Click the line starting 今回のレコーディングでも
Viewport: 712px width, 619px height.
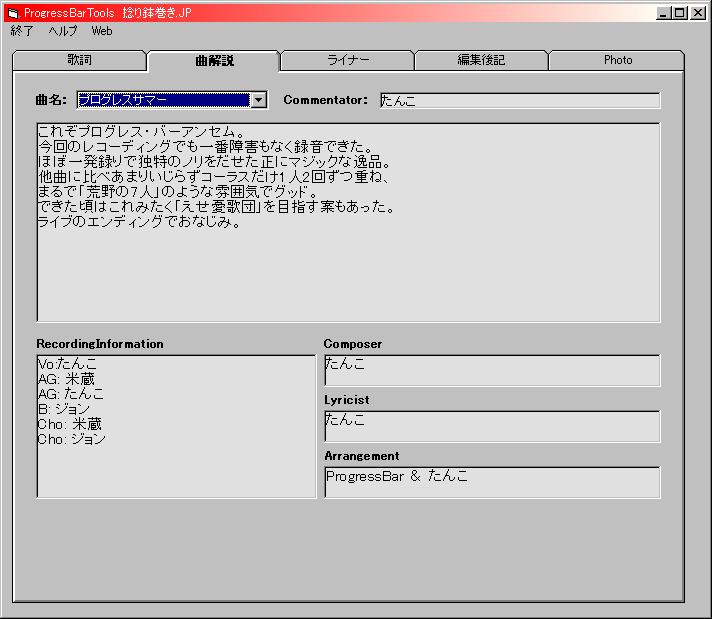coord(206,147)
